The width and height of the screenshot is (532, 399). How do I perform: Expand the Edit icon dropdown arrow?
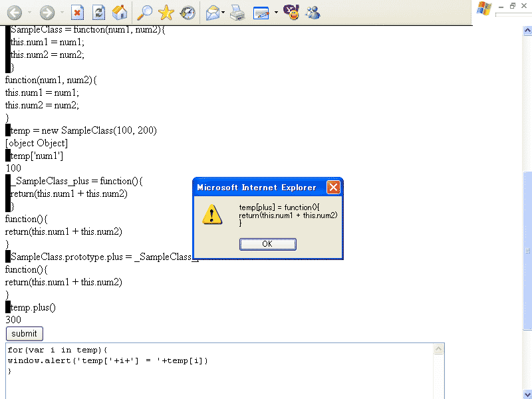click(276, 13)
